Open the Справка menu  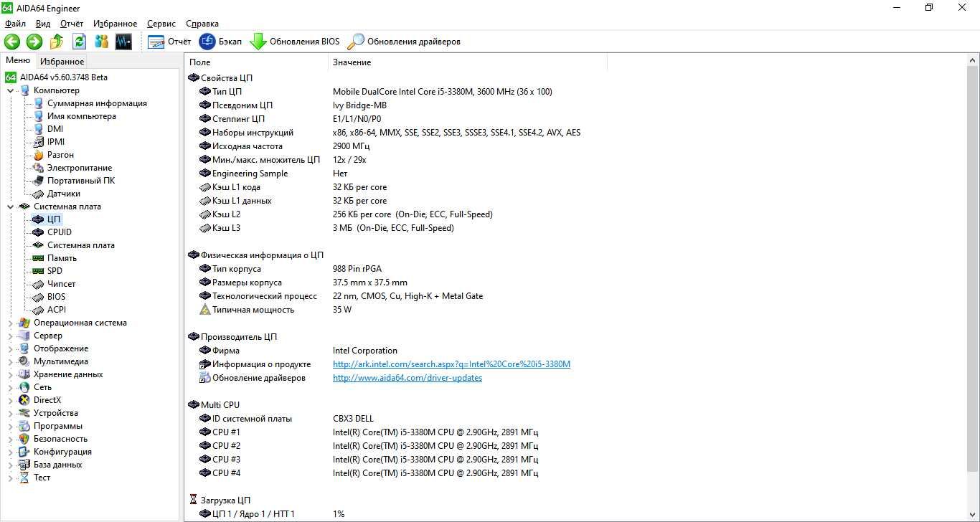click(x=202, y=24)
